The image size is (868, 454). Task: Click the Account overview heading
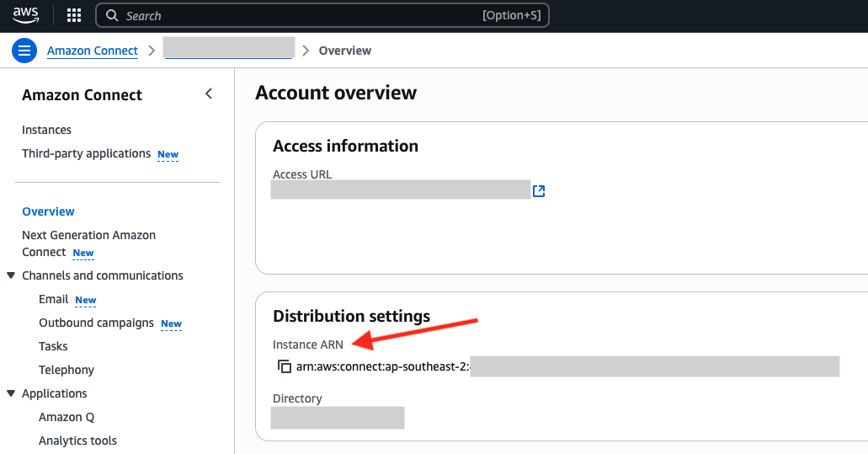(336, 93)
